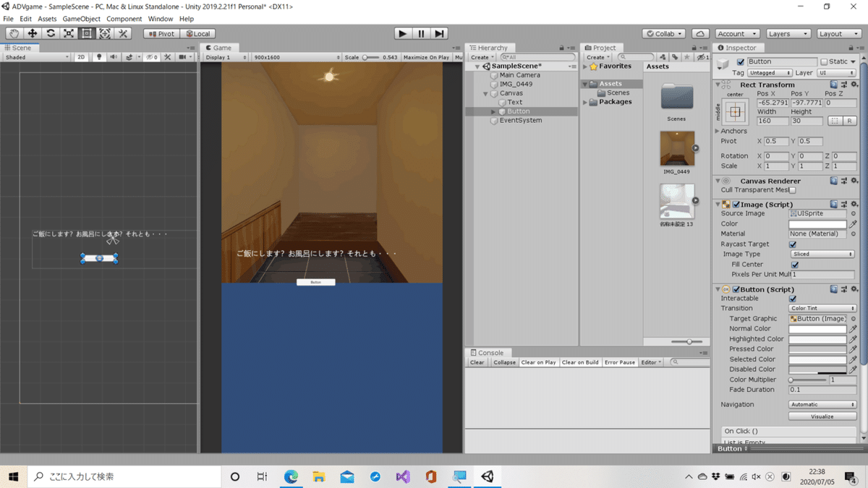Click Source Image object picker circle
This screenshot has height=488, width=868.
tap(854, 214)
